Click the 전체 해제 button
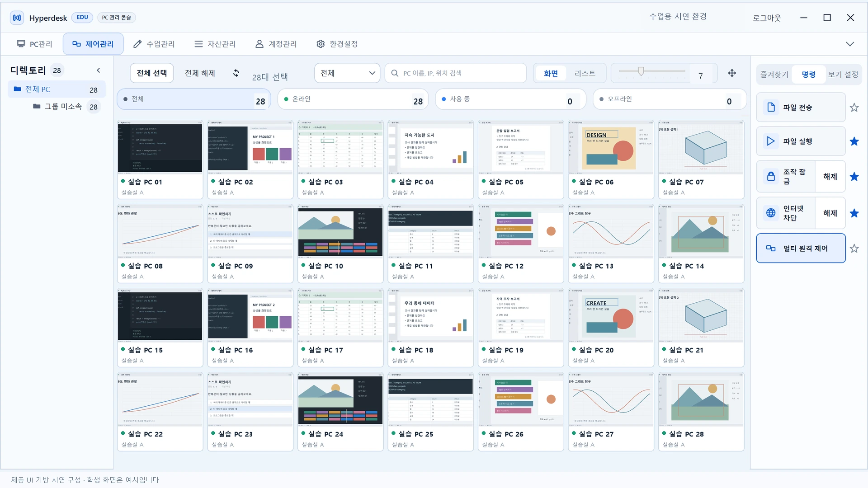 point(200,73)
